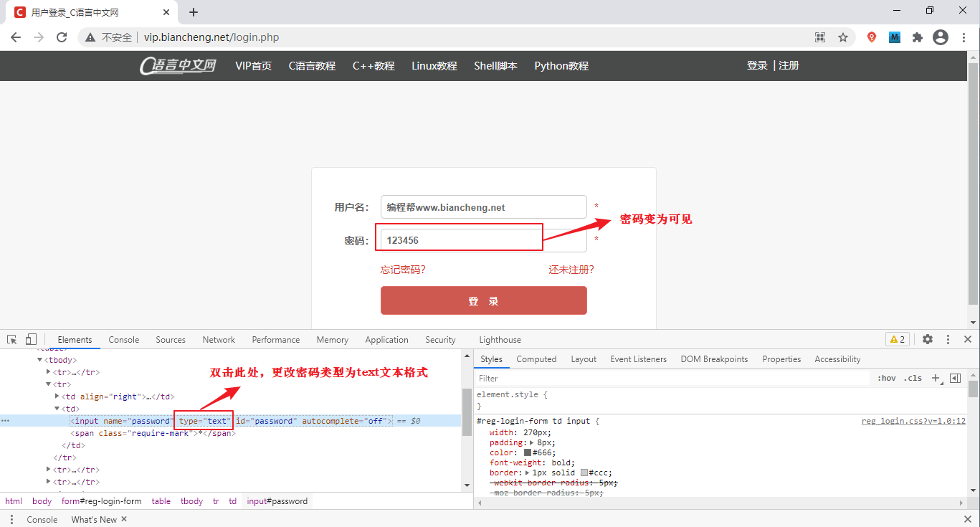Bookmark this page with the star icon
The height and width of the screenshot is (527, 980).
(843, 37)
